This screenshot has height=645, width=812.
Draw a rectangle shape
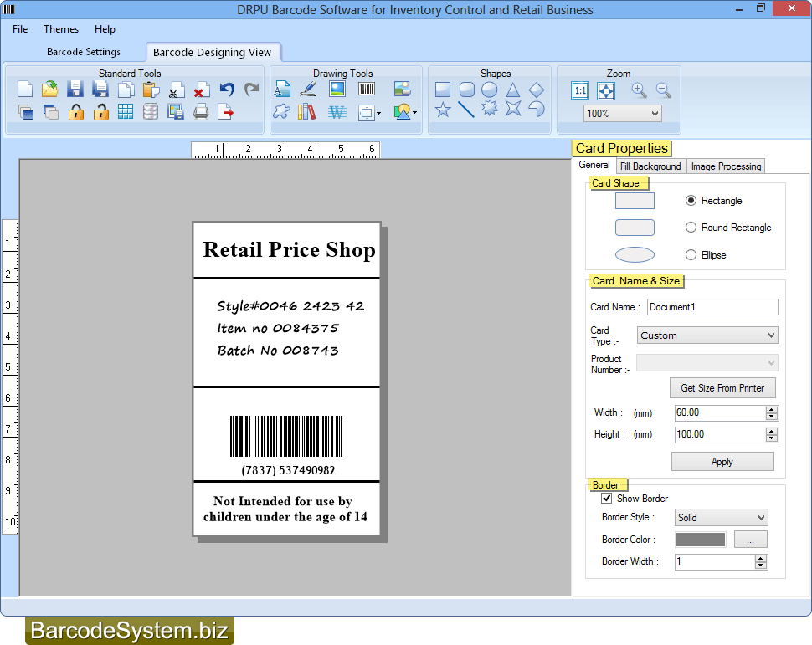[443, 90]
